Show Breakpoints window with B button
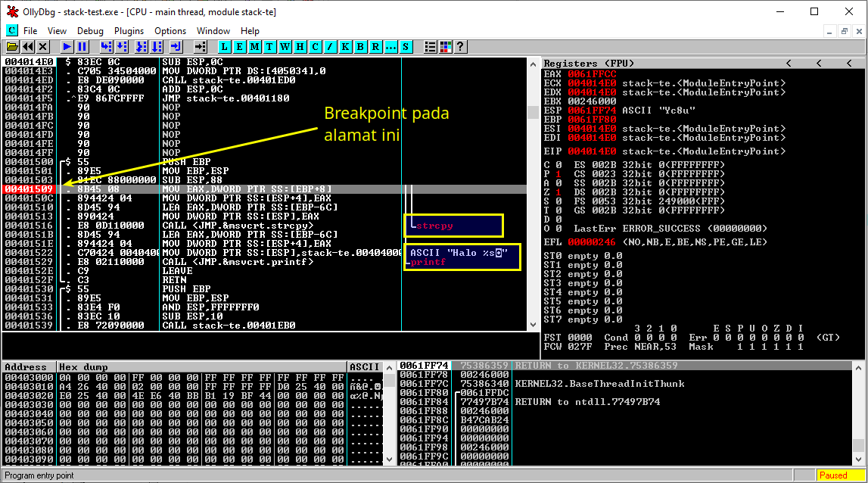This screenshot has height=483, width=868. pos(360,47)
